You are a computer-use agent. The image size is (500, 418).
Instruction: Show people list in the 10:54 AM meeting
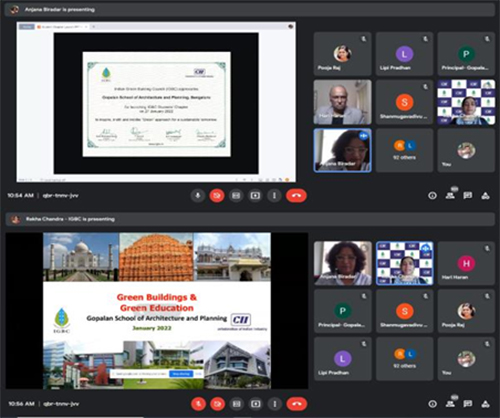450,195
